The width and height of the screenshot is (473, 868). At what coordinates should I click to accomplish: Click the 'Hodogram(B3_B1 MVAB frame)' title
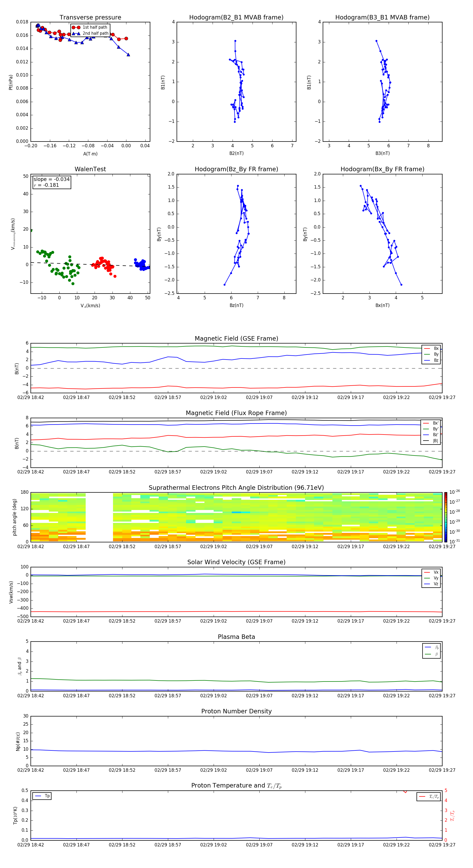point(382,18)
